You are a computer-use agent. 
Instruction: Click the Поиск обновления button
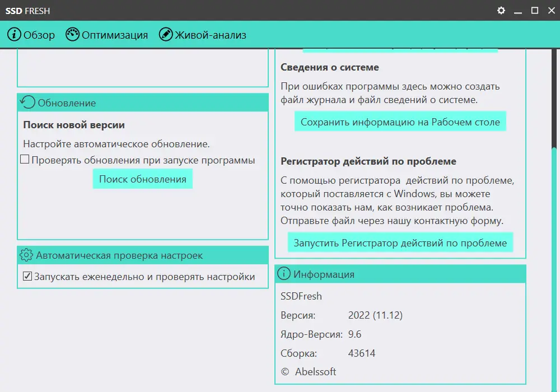coord(142,179)
